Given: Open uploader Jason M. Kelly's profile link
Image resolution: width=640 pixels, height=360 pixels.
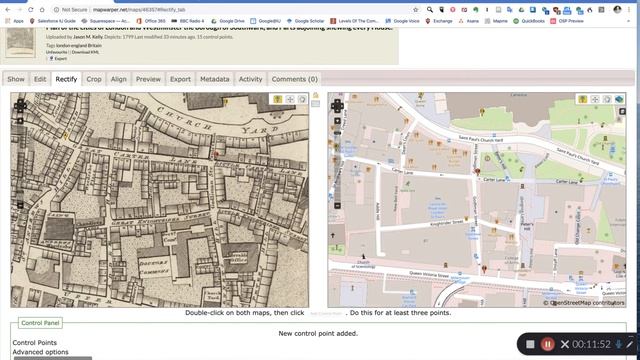Looking at the screenshot, I should coord(88,37).
